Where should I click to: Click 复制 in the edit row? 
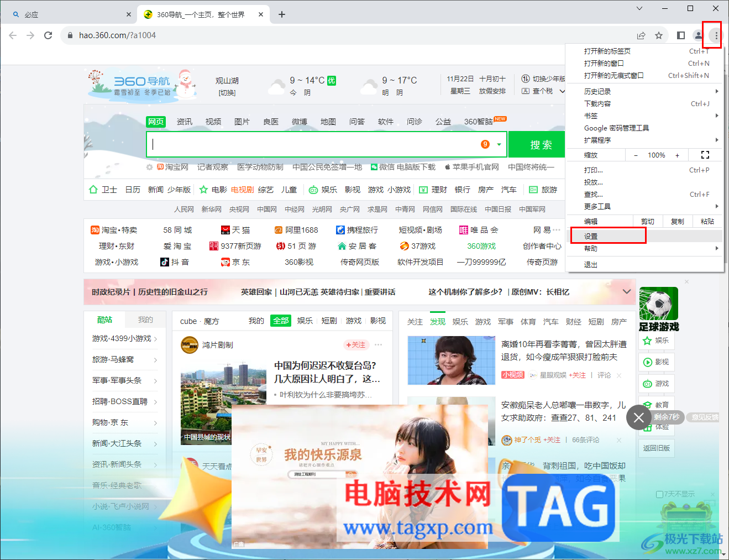(x=678, y=221)
